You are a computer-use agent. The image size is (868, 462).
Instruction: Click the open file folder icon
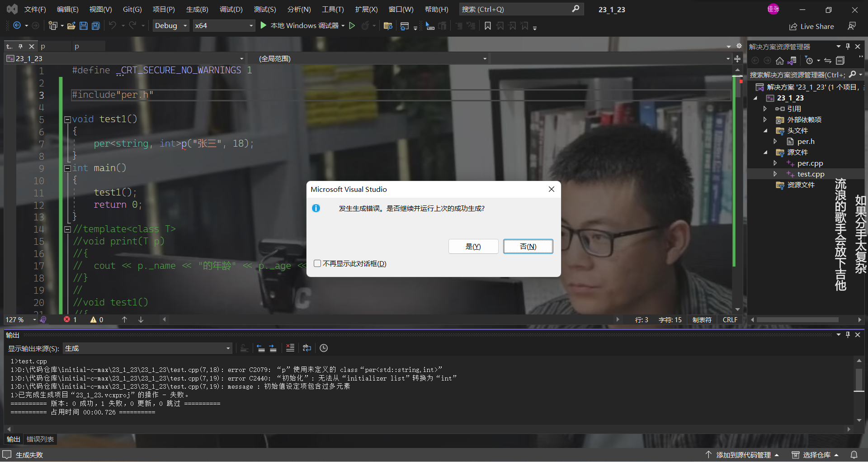coord(71,26)
